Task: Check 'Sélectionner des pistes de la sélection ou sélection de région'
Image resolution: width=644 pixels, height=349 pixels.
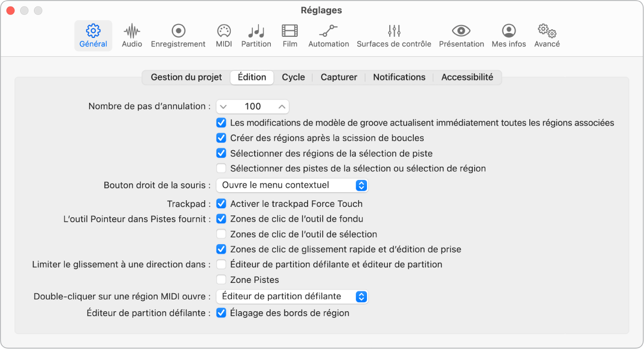Action: click(221, 168)
